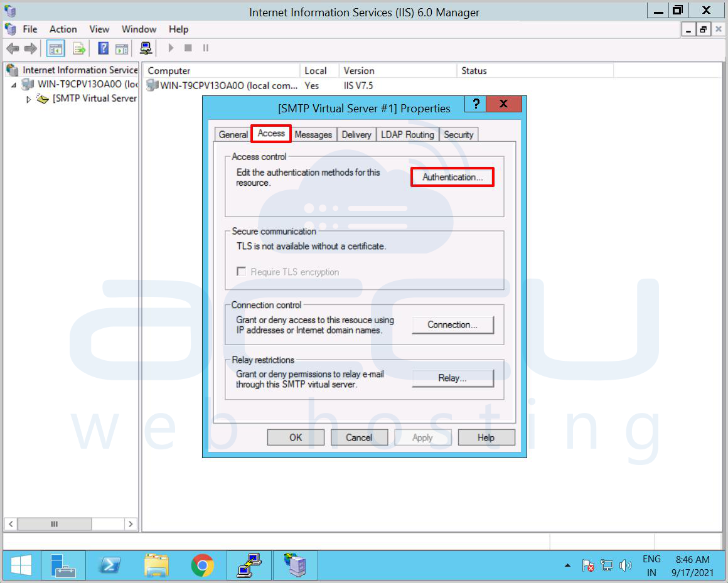728x583 pixels.
Task: Sort by the Status column header
Action: click(535, 70)
